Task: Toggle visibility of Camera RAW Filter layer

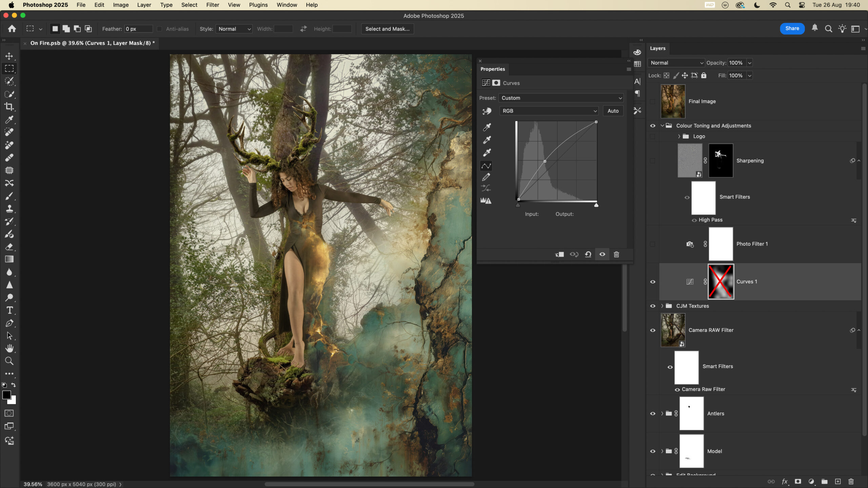Action: [653, 330]
